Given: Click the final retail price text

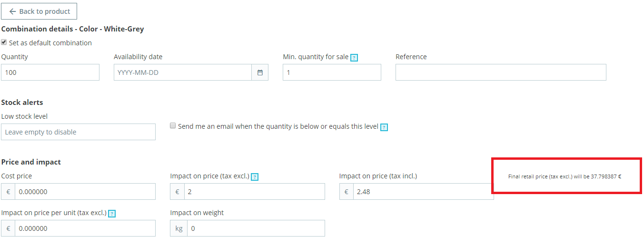Looking at the screenshot, I should click(x=565, y=176).
